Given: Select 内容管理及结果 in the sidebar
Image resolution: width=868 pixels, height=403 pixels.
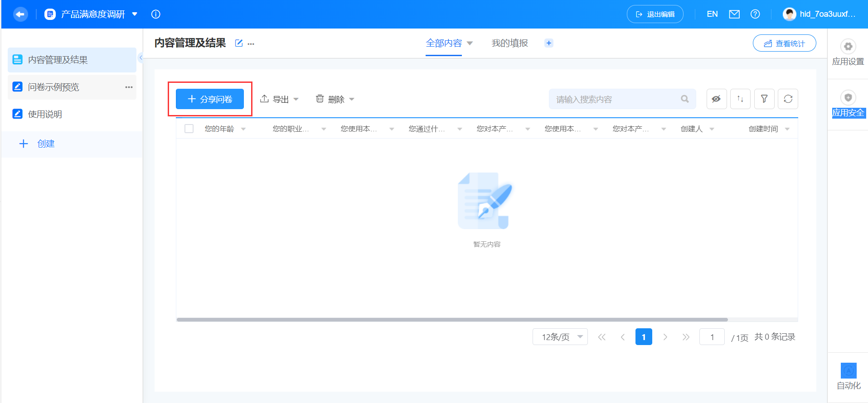Looking at the screenshot, I should pos(72,60).
